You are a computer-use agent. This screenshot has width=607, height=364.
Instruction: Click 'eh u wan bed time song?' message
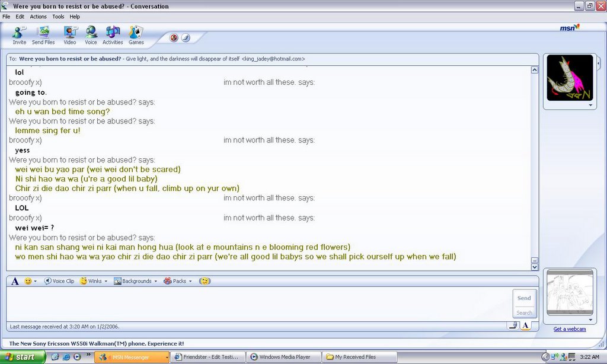coord(62,111)
